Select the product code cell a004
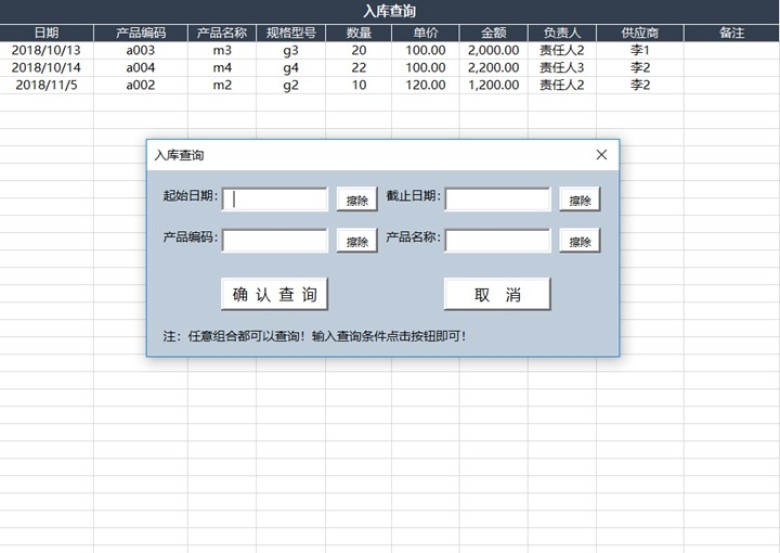The image size is (780, 553). pyautogui.click(x=141, y=68)
